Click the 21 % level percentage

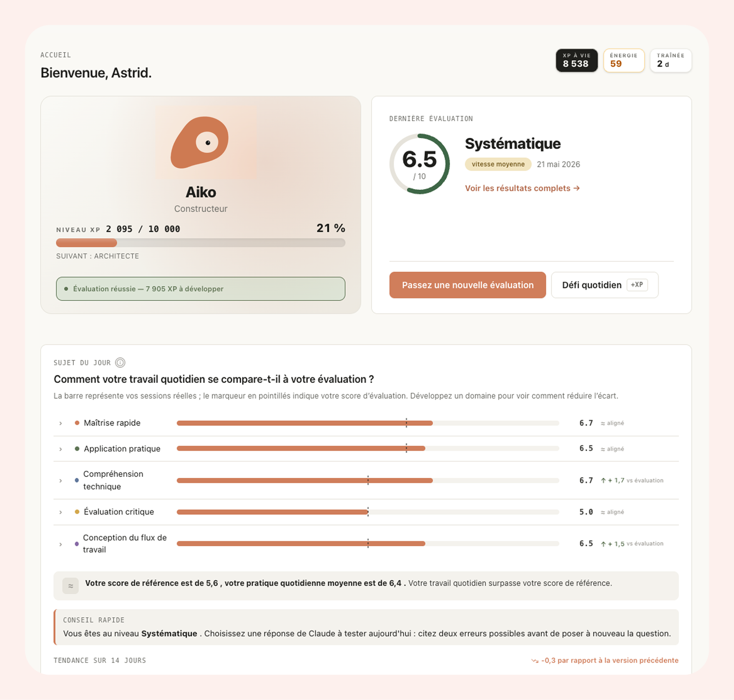tap(331, 228)
